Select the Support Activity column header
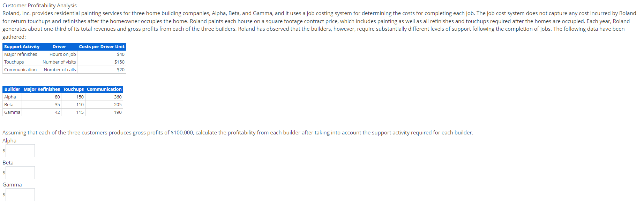Screen dimensions: 644x206 (21, 46)
